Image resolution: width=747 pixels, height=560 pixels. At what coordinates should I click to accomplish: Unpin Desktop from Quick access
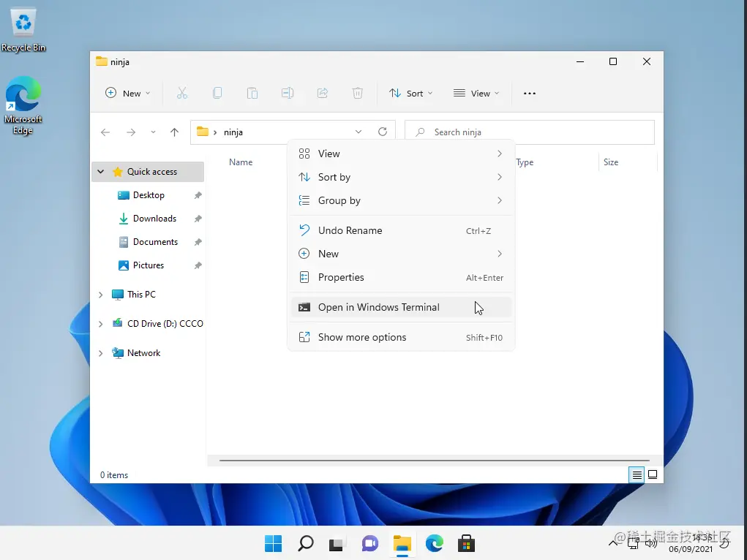197,195
